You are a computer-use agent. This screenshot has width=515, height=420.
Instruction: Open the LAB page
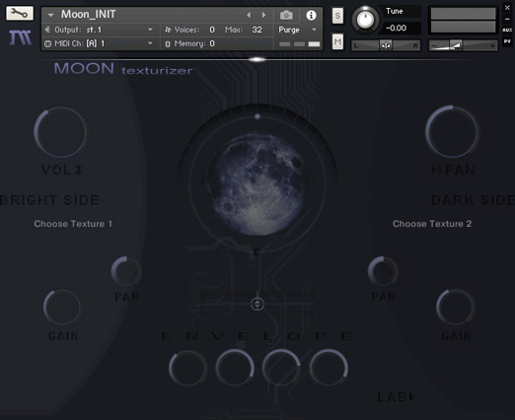(x=396, y=397)
